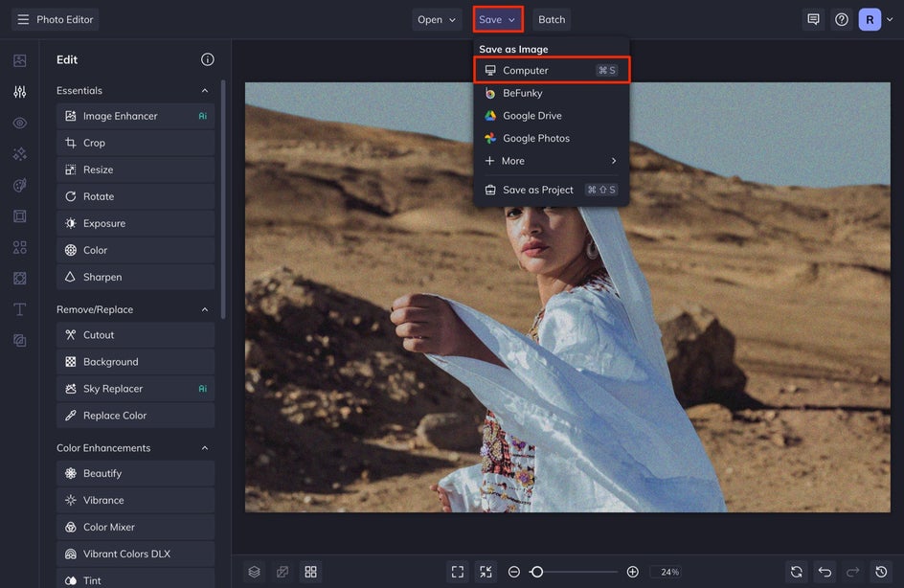Open the Exposure tool
This screenshot has height=588, width=904.
coord(135,223)
